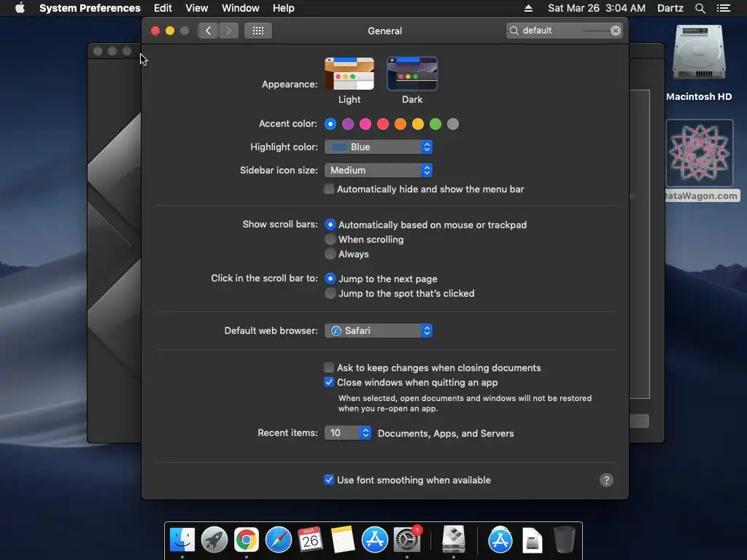The width and height of the screenshot is (747, 560).
Task: Select red accent color
Action: point(383,124)
